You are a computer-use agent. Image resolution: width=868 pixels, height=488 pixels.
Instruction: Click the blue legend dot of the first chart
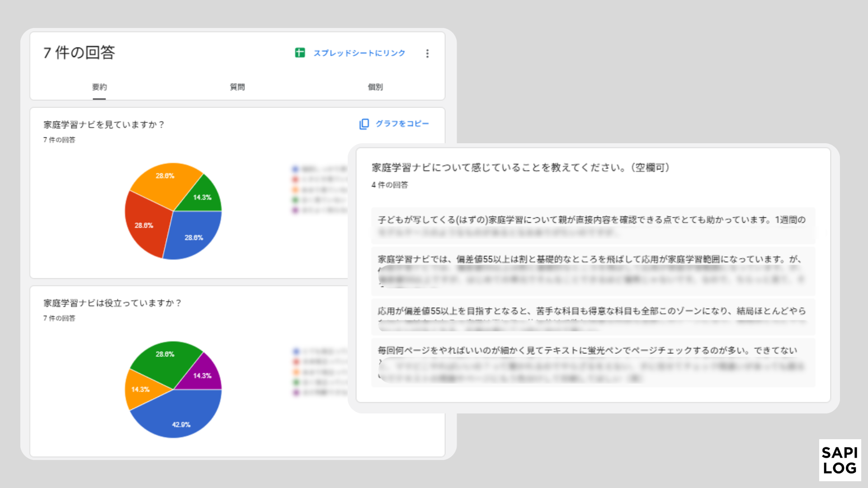[295, 169]
